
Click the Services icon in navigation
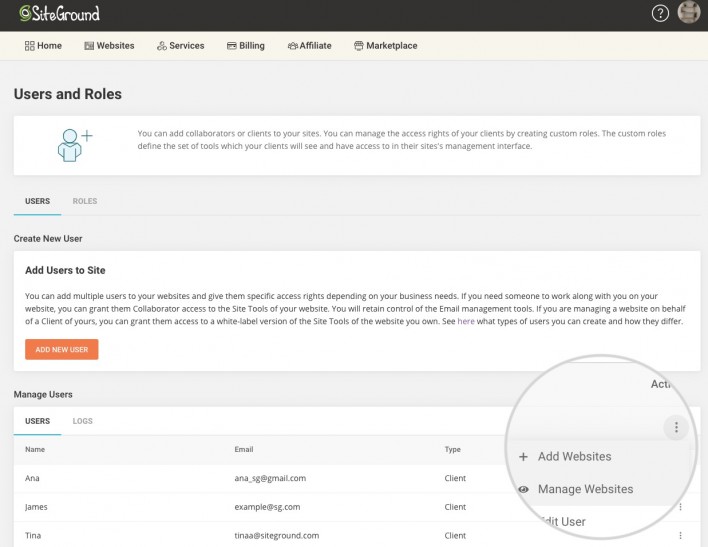click(x=162, y=46)
